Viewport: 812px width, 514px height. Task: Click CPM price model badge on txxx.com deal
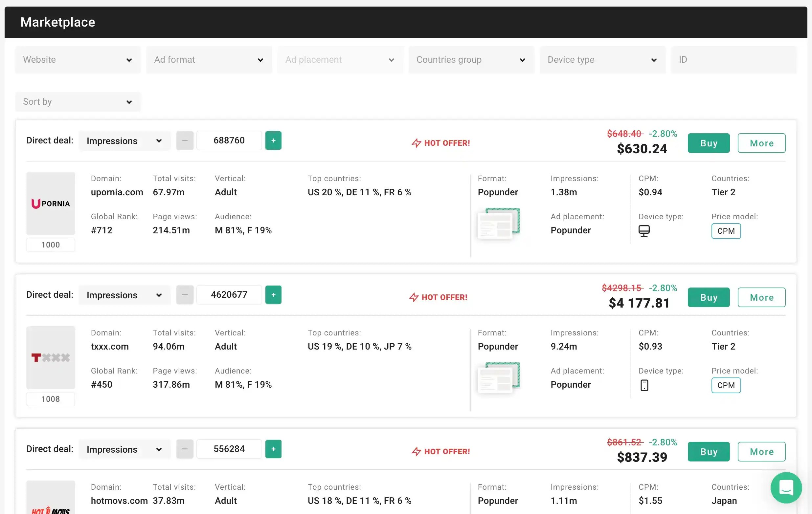(x=726, y=385)
